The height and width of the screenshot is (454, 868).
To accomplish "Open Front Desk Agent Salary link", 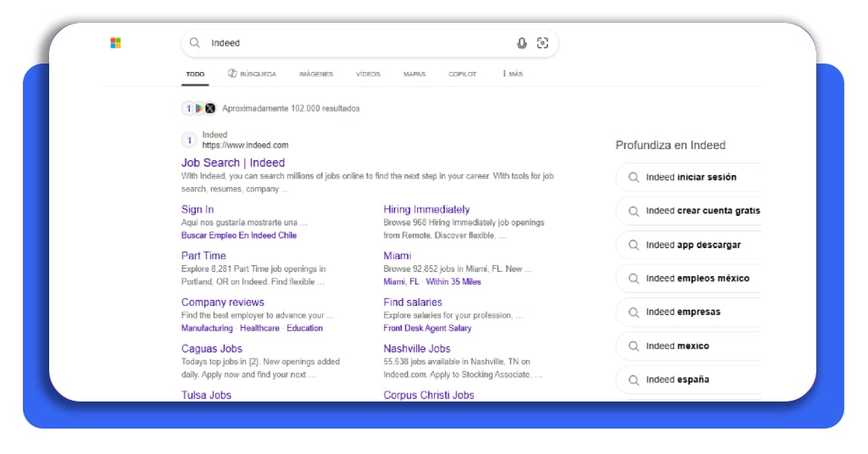I will coord(427,329).
